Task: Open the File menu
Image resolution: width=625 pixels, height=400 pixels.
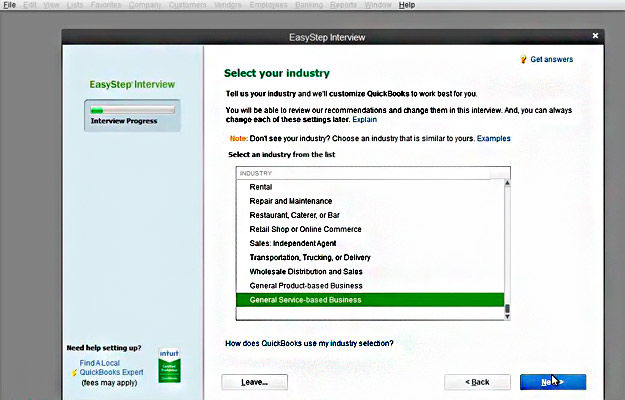Action: click(10, 5)
